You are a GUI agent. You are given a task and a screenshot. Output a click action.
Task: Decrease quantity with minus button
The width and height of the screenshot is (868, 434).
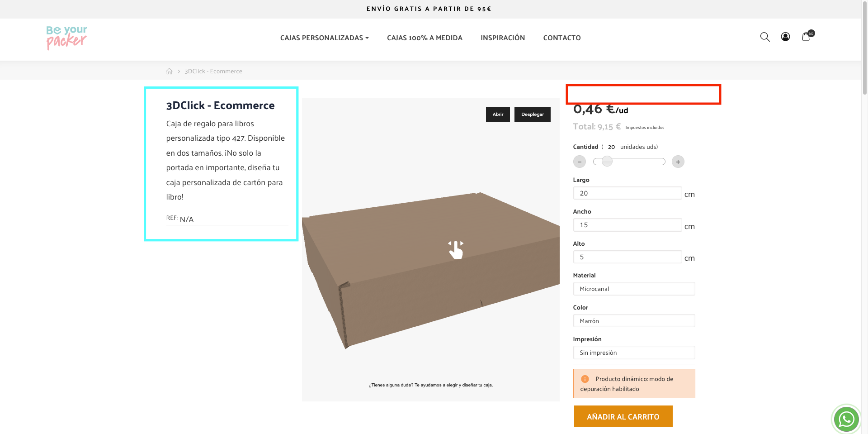(580, 162)
